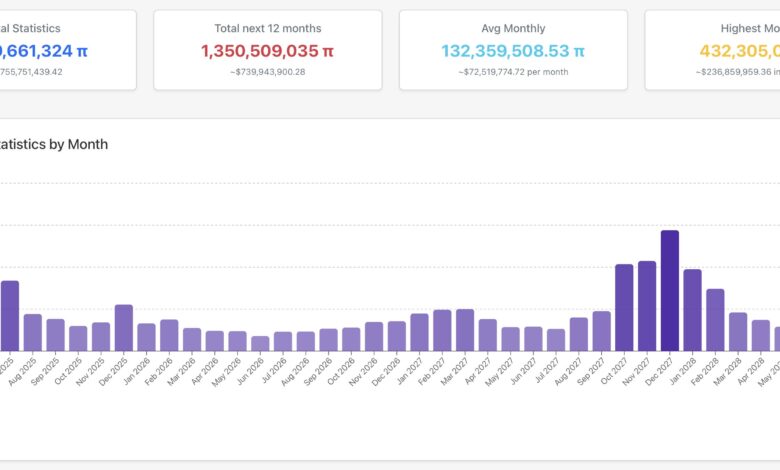
Task: Click the Jan 2028 bar
Action: click(x=692, y=310)
